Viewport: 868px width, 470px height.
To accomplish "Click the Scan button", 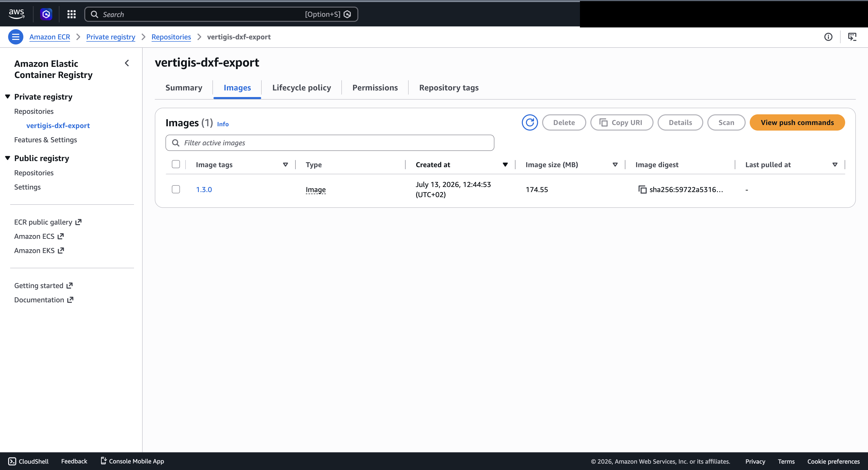I will [x=726, y=122].
